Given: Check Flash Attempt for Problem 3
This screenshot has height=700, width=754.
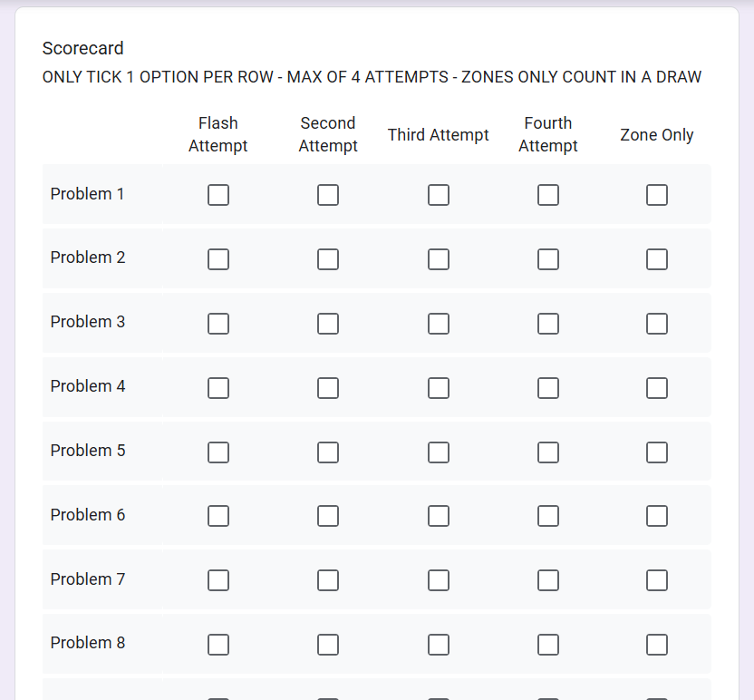Looking at the screenshot, I should click(218, 324).
